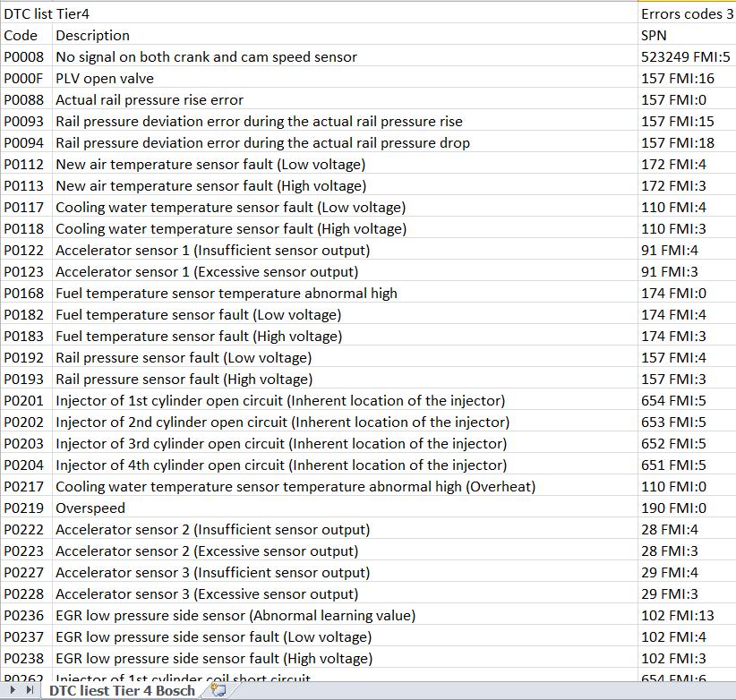Select the P0008 code cell
Image resolution: width=736 pixels, height=700 pixels.
coord(26,56)
